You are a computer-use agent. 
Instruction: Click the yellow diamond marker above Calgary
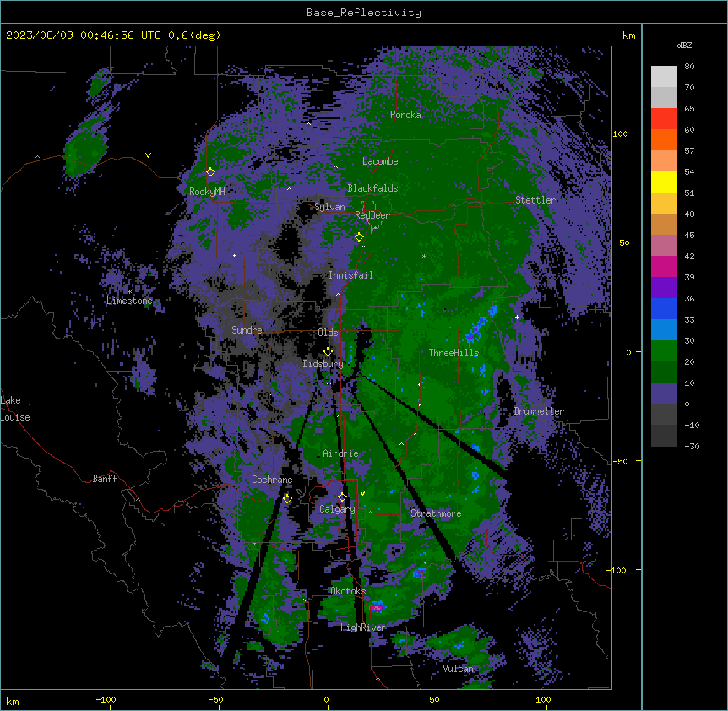(342, 497)
